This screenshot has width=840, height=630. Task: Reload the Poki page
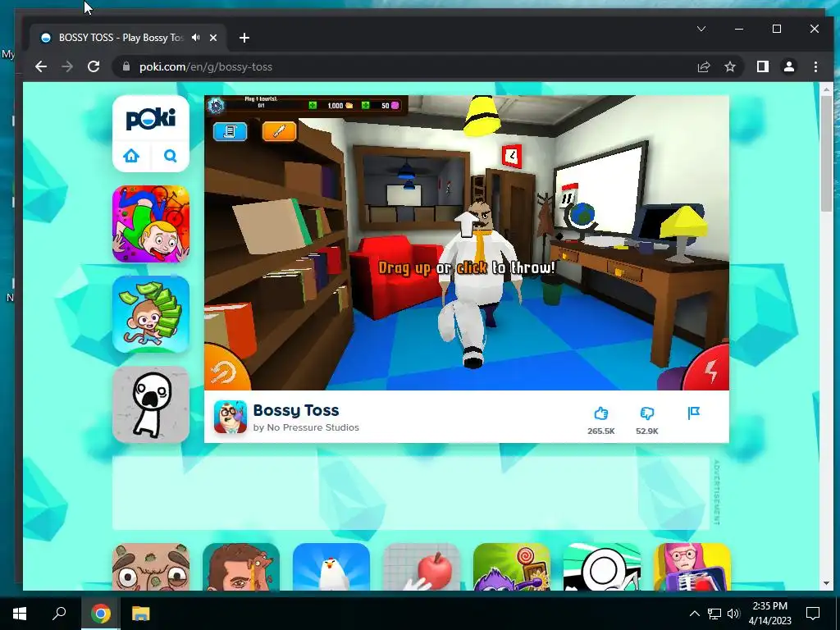pos(94,67)
